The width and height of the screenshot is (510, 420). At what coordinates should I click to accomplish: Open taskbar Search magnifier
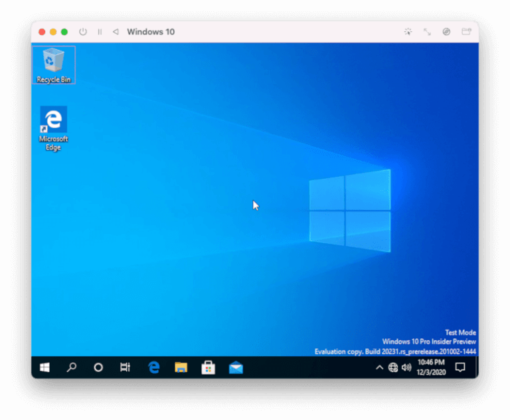pos(72,367)
